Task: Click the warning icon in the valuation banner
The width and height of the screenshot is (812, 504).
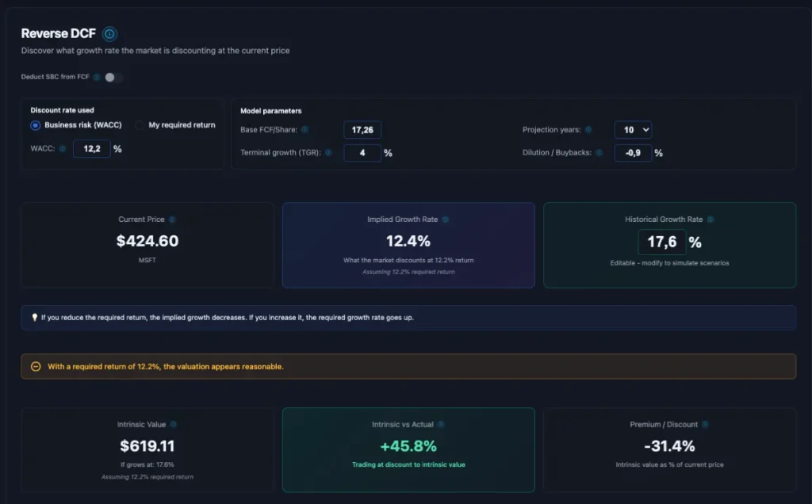Action: [x=36, y=366]
